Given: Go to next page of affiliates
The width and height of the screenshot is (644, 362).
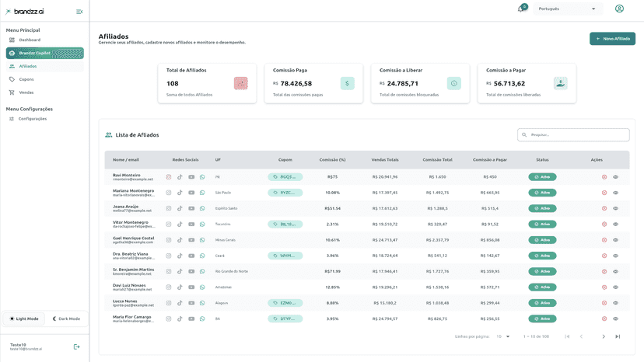Looking at the screenshot, I should (604, 336).
